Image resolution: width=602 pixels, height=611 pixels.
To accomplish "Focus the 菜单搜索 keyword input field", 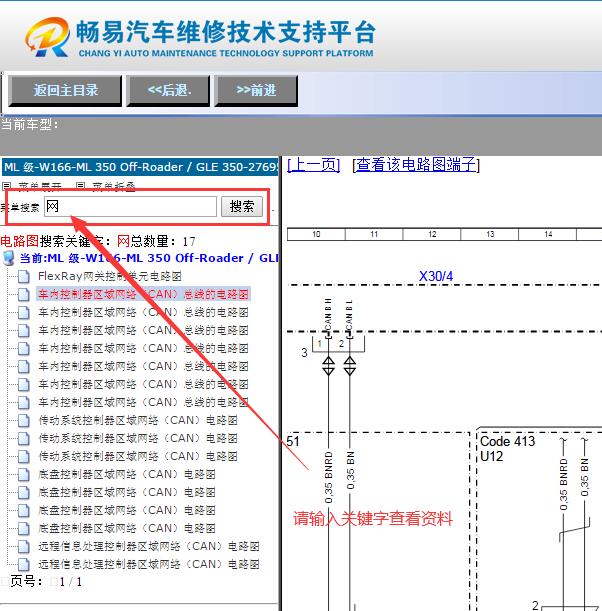I will click(130, 206).
